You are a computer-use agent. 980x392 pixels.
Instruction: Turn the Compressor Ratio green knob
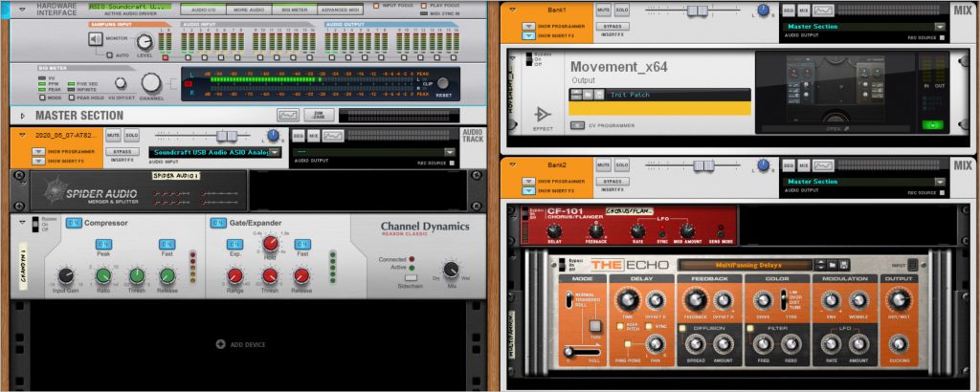103,277
